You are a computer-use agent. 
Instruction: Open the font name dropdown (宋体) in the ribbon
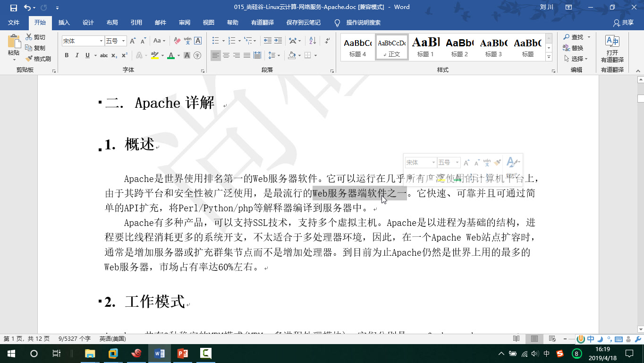(101, 41)
